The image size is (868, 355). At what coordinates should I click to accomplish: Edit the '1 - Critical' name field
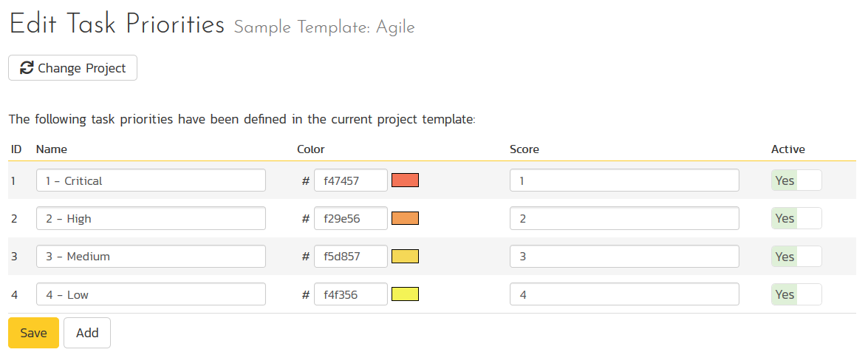pyautogui.click(x=151, y=180)
